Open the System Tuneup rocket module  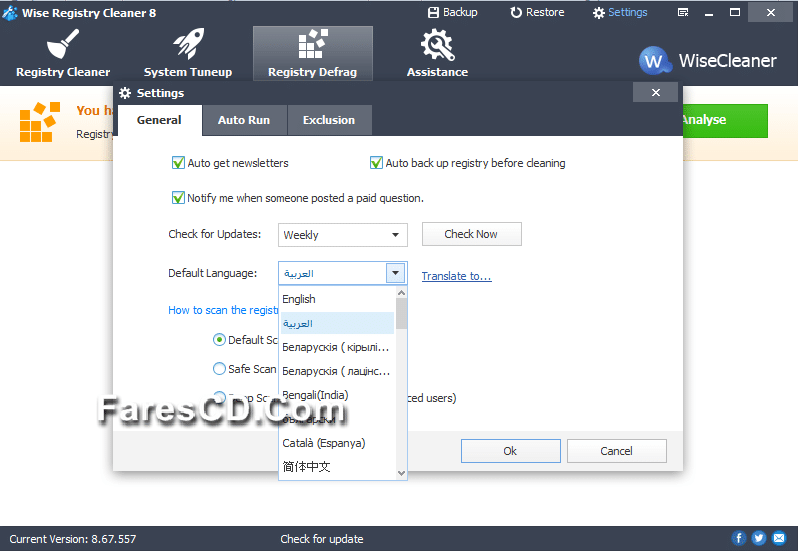[x=188, y=53]
